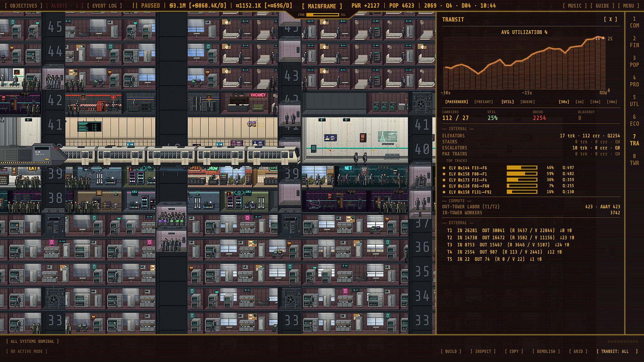Switch to TWR panel tab 8

[634, 160]
